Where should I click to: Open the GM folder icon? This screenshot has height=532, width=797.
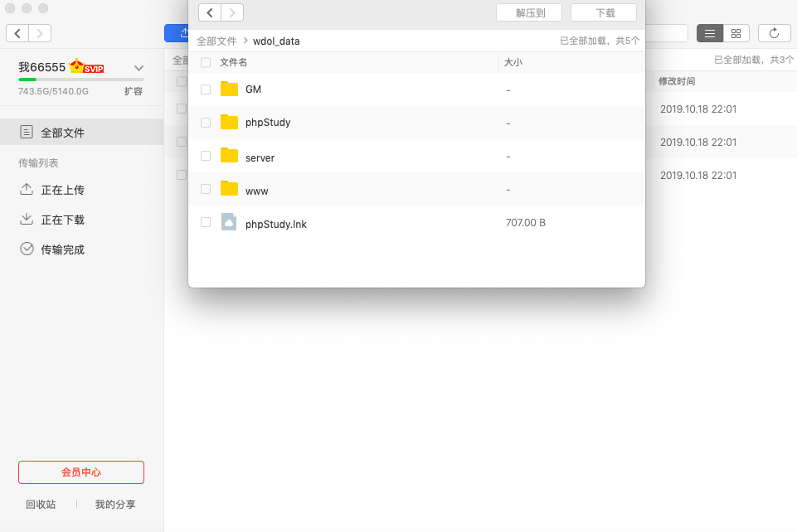(230, 89)
